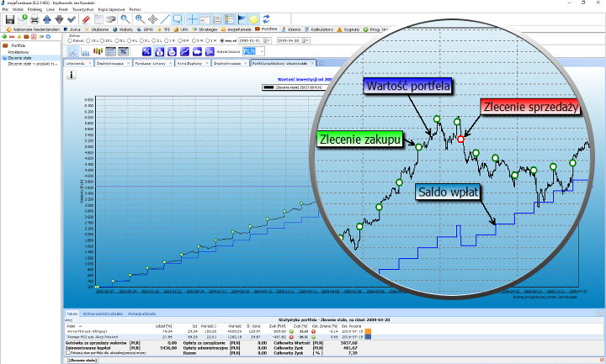The image size is (606, 364).
Task: Select 'Przykładowy' in the portfolio tree
Action: pos(19,51)
